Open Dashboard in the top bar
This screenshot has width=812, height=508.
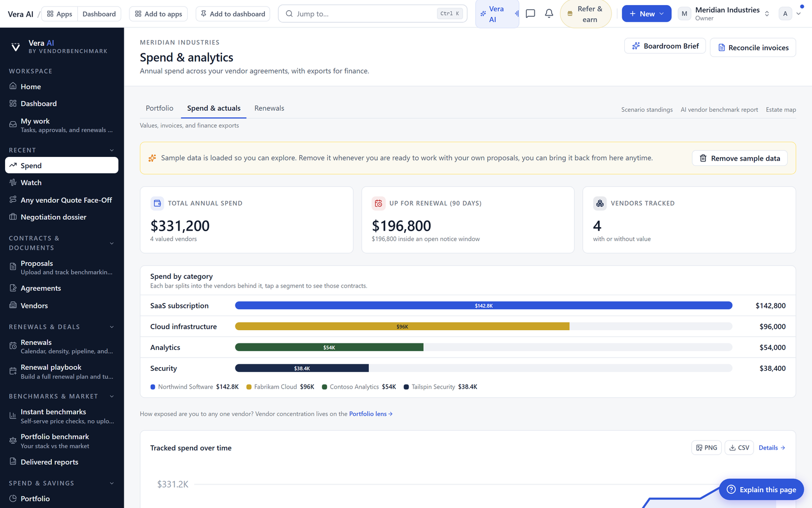coord(99,14)
